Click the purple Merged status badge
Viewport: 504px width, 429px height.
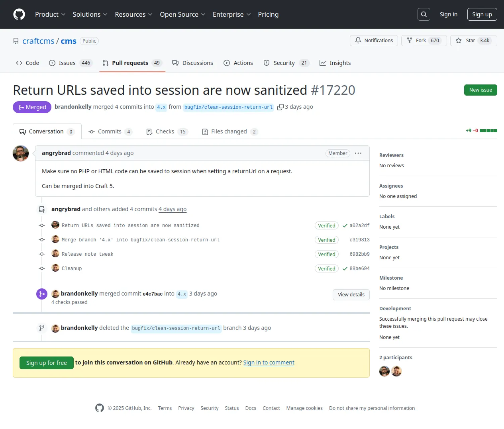click(32, 107)
